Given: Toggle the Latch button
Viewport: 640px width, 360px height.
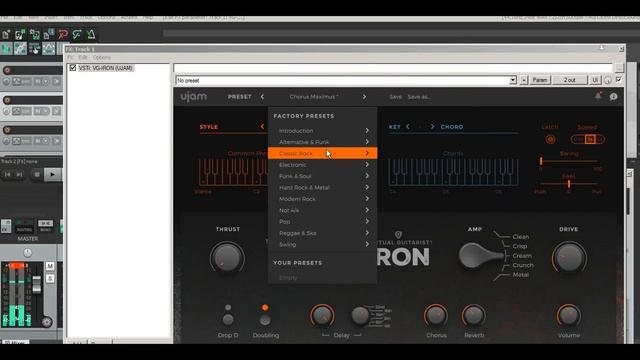Looking at the screenshot, I should click(550, 140).
